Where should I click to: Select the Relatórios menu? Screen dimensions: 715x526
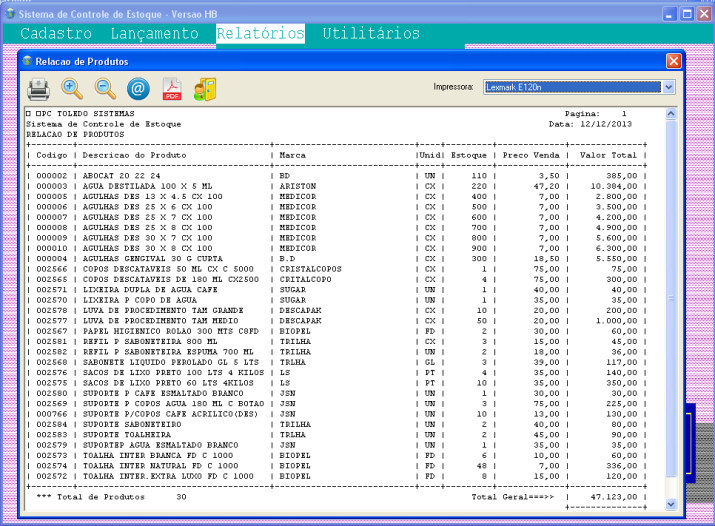[260, 34]
